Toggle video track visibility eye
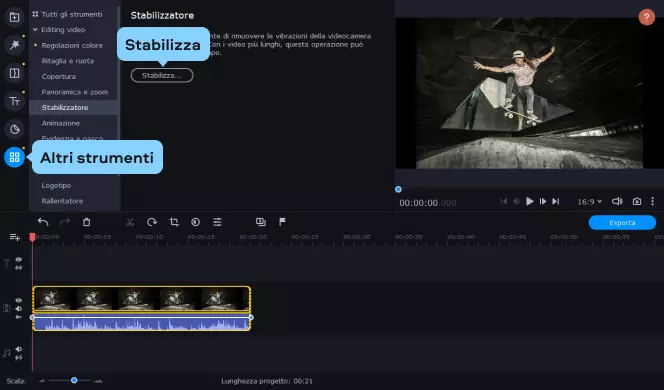The height and width of the screenshot is (390, 664). (19, 300)
